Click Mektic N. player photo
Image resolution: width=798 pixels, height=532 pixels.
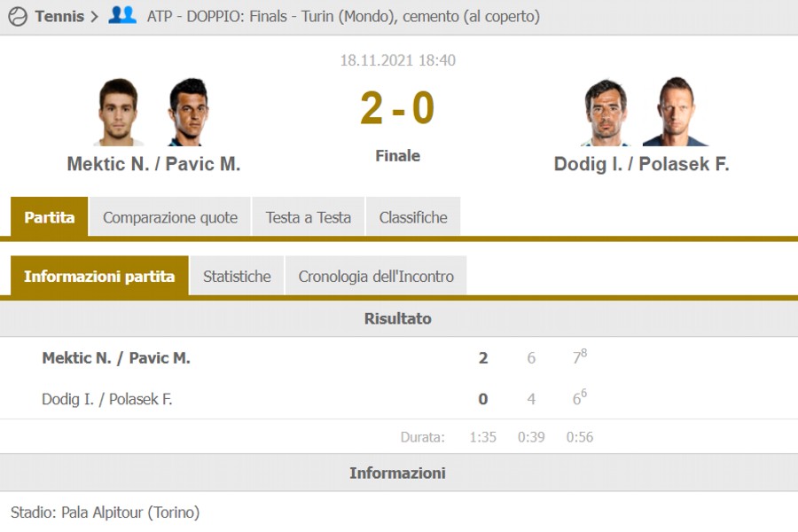click(119, 113)
